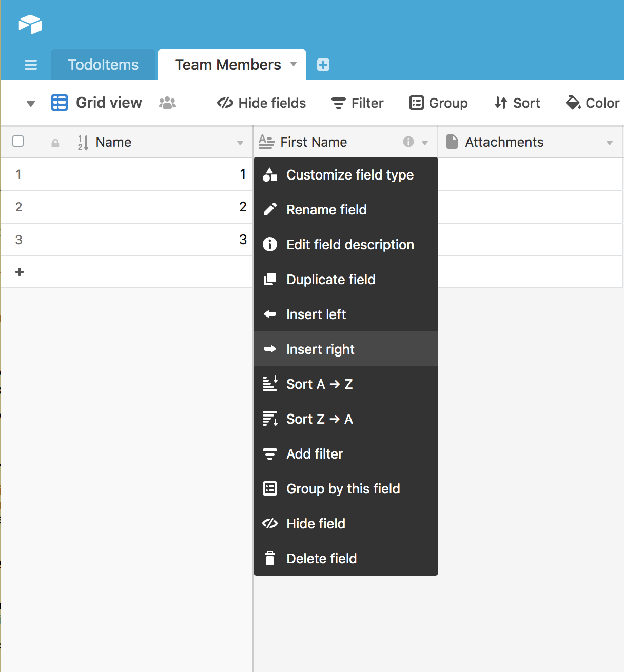Click the Hide fields button

pos(262,103)
